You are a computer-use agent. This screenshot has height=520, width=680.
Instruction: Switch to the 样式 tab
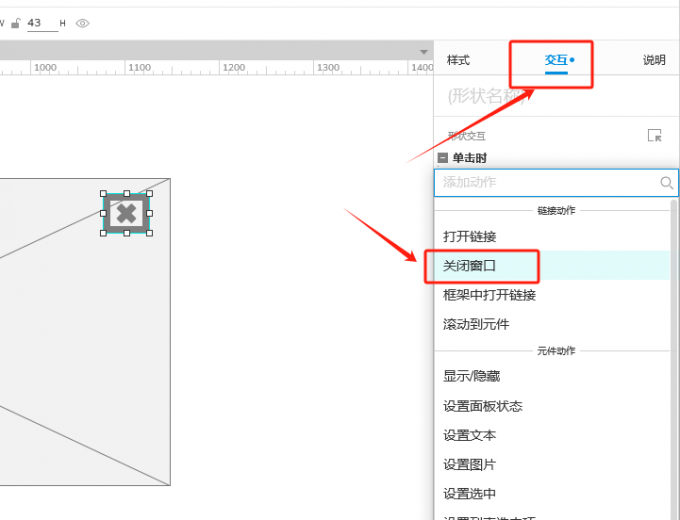click(458, 60)
